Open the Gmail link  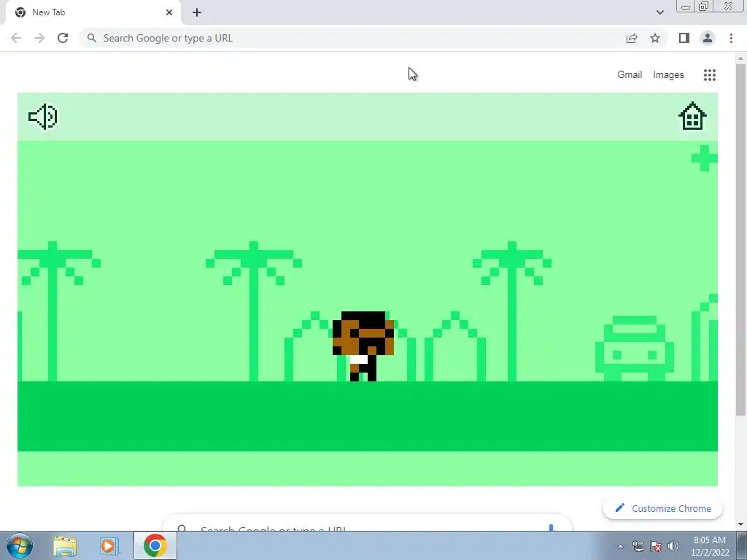[x=630, y=75]
